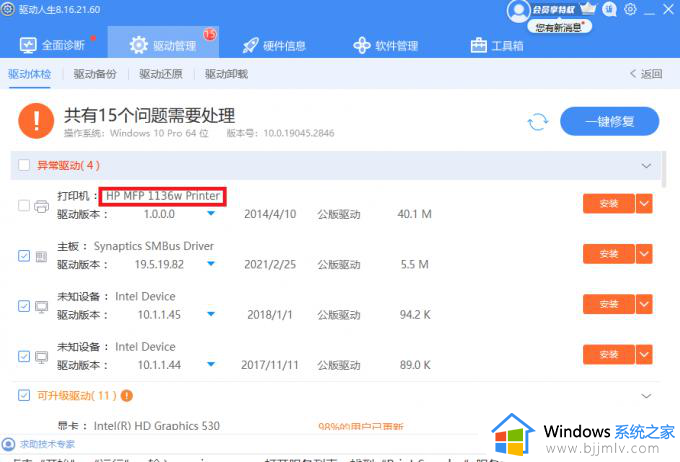Select the 驱动备份 sub-tab
The width and height of the screenshot is (680, 462).
point(95,74)
